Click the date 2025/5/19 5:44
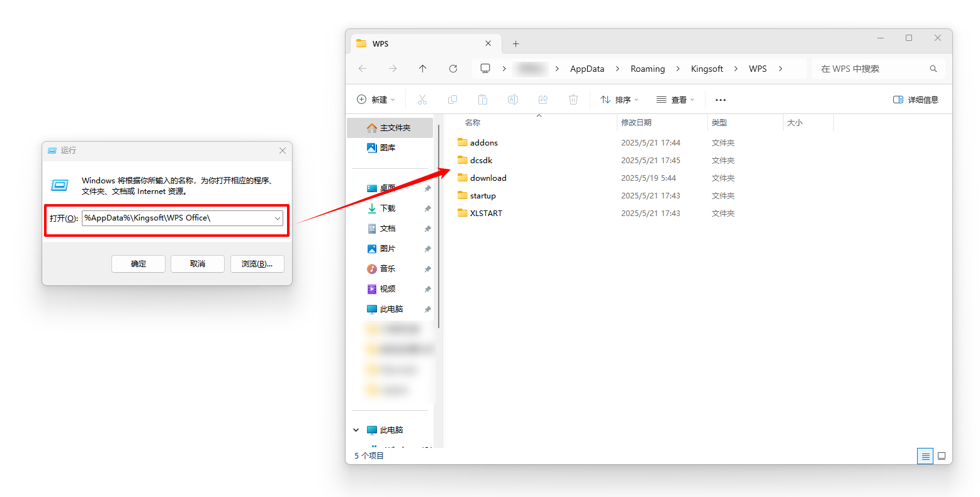Screen dimensions: 980x497 [648, 178]
